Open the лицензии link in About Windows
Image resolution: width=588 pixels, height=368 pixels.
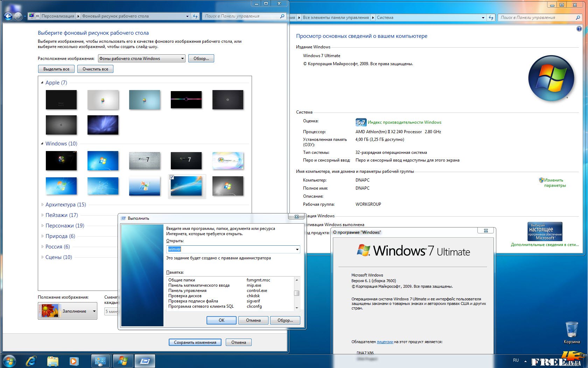[x=385, y=342]
